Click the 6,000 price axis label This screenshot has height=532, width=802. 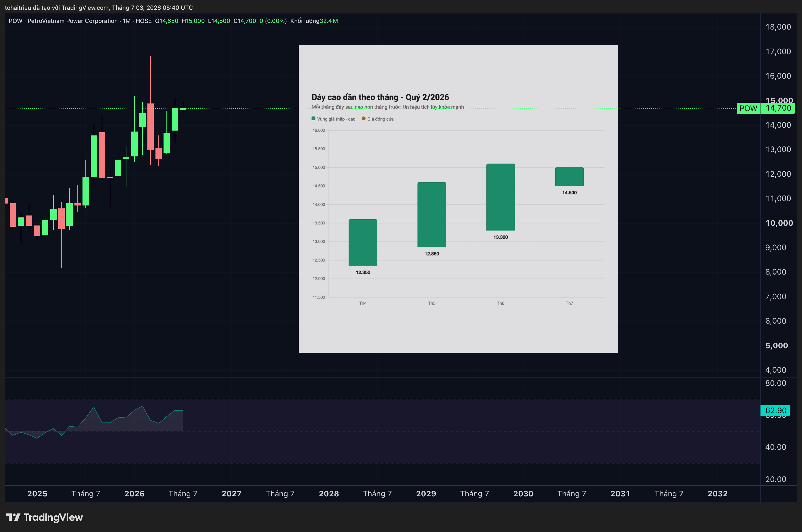tap(776, 321)
